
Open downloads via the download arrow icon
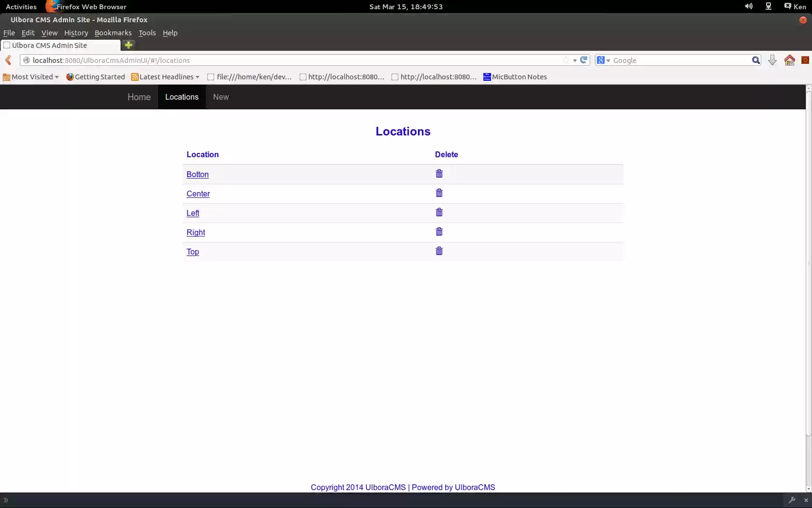click(772, 60)
